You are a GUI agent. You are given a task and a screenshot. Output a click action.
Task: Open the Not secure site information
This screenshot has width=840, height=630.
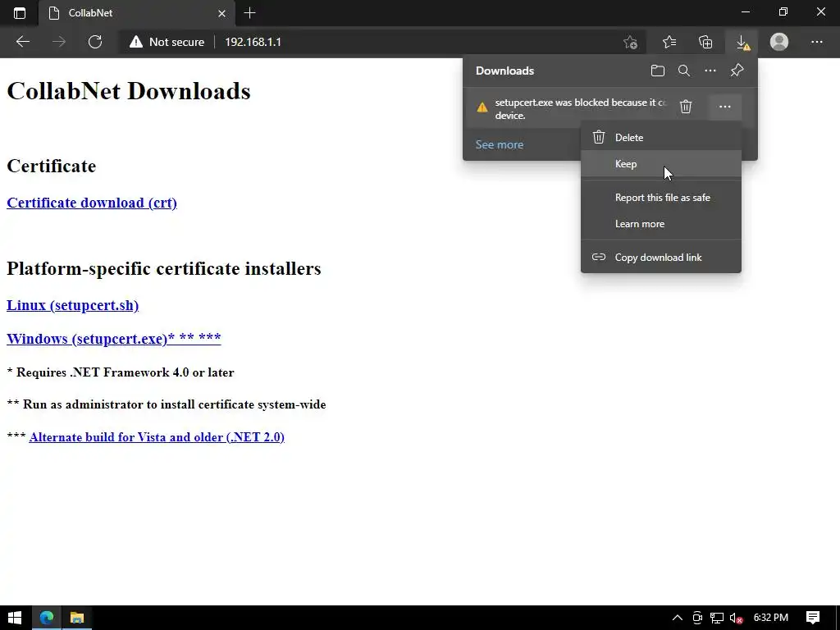click(x=167, y=42)
